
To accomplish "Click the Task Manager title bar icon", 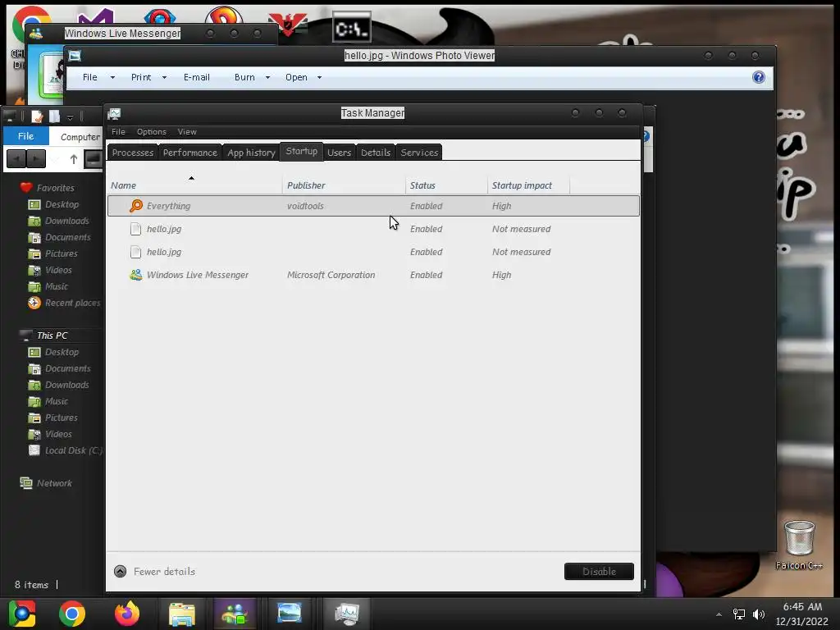I will click(114, 113).
